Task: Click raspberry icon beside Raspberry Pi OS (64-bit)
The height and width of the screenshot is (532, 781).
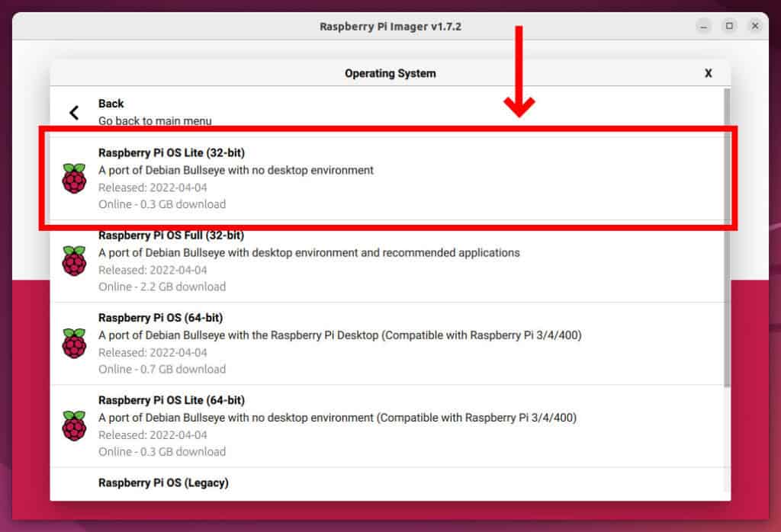Action: click(x=74, y=344)
